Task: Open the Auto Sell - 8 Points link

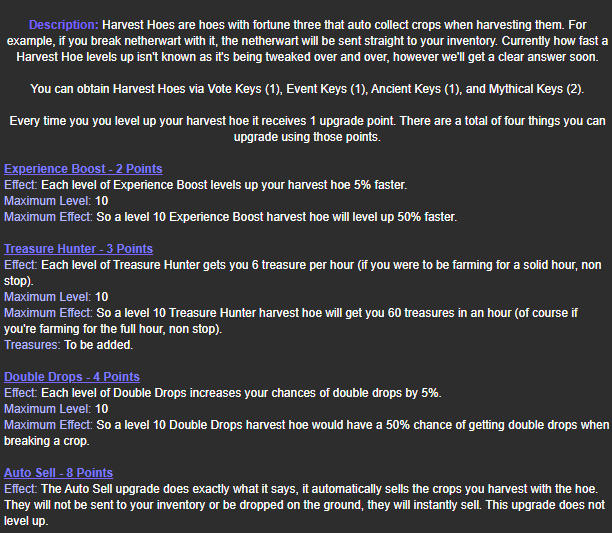Action: [x=59, y=473]
